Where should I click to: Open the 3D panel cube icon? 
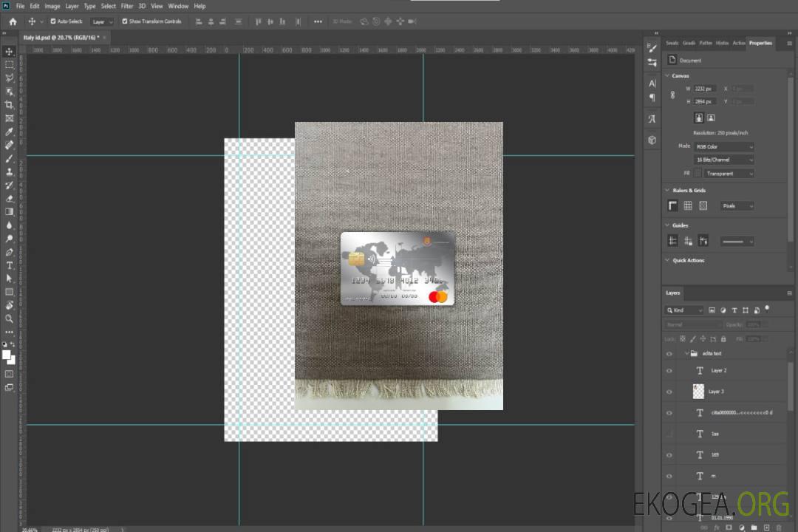pos(652,140)
